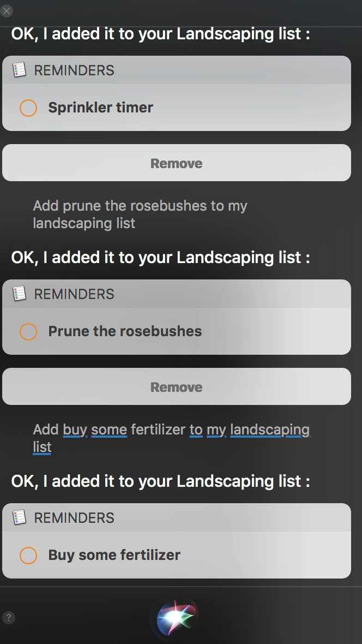This screenshot has width=362, height=644.
Task: Edit the 'Add buy some fertilizer' request text
Action: point(172,438)
